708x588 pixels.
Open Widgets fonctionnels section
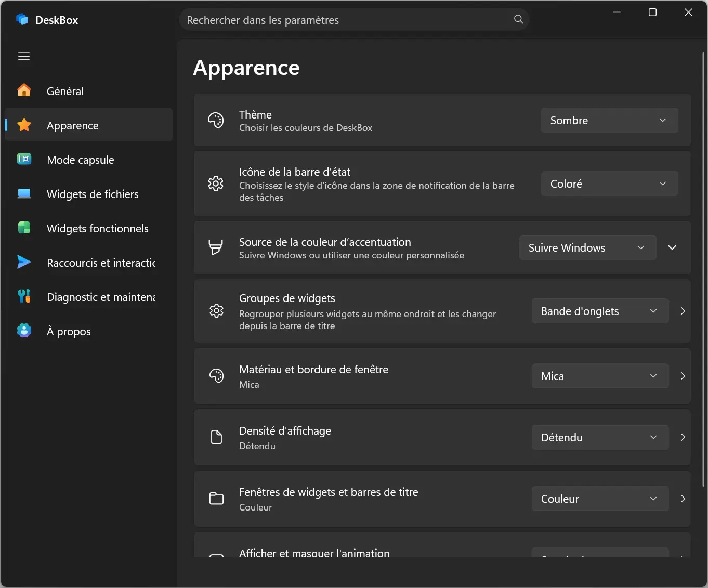[88, 228]
